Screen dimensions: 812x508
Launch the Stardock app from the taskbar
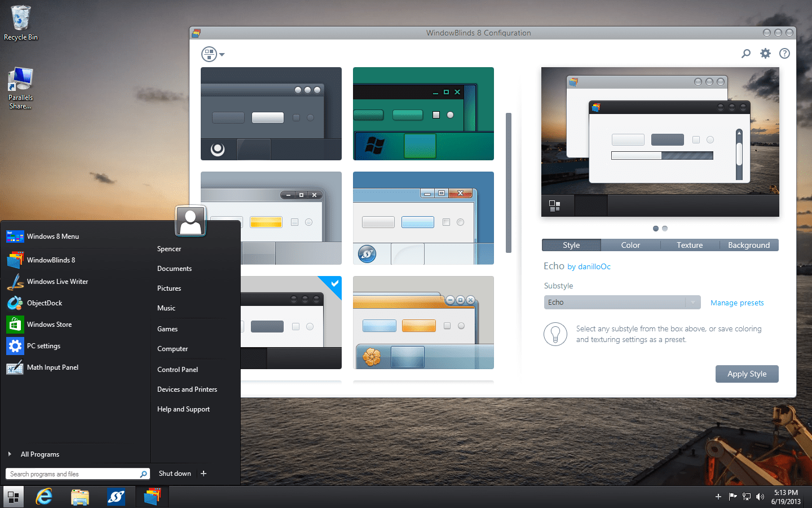(116, 497)
